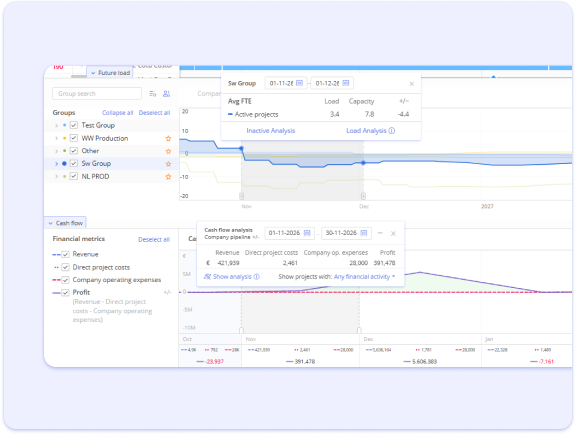Viewport: 576px width, 435px height.
Task: Click the Jan profit value -7,161
Action: (546, 362)
